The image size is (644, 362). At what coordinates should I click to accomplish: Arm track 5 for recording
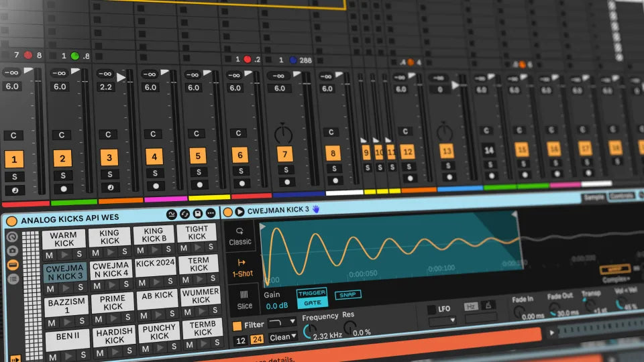click(x=200, y=185)
